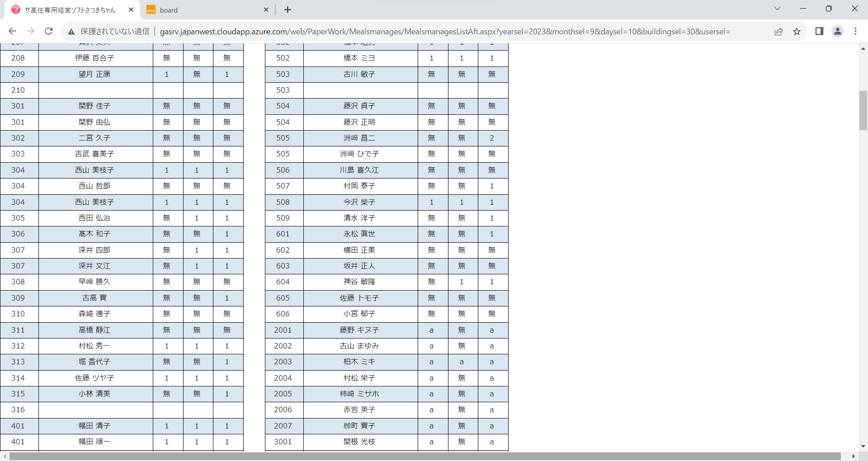This screenshot has width=868, height=461.
Task: Bookmark this page with the star
Action: point(797,31)
